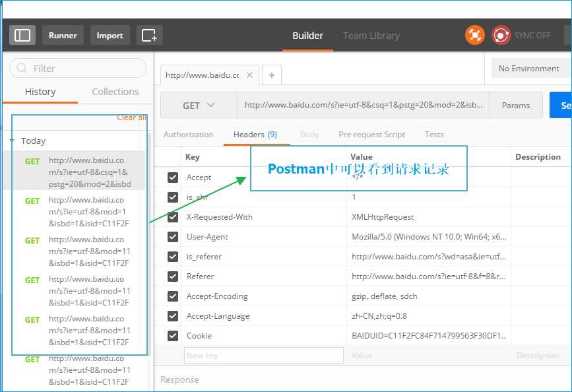572x392 pixels.
Task: Click the is_xhr value 1
Action: tap(354, 197)
